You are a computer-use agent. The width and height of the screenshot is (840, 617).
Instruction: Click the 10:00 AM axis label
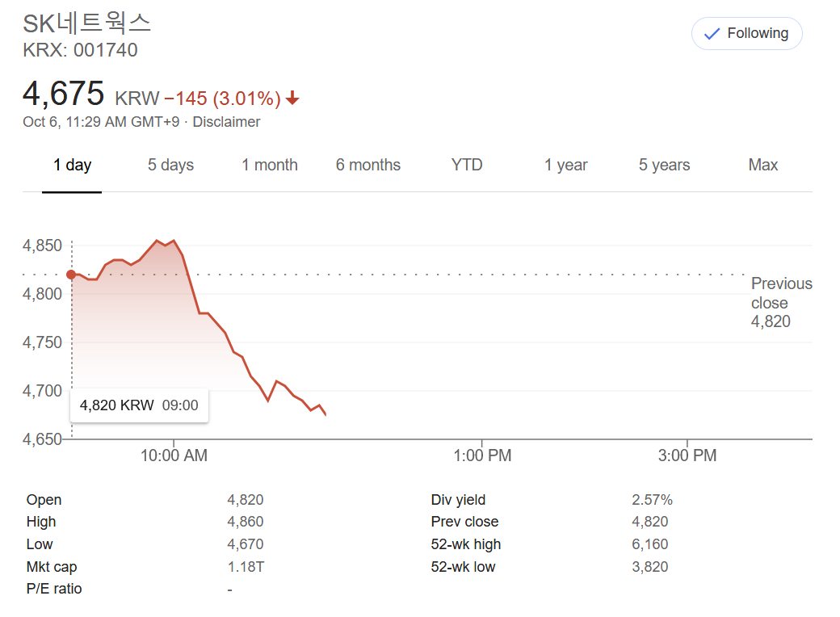tap(174, 455)
